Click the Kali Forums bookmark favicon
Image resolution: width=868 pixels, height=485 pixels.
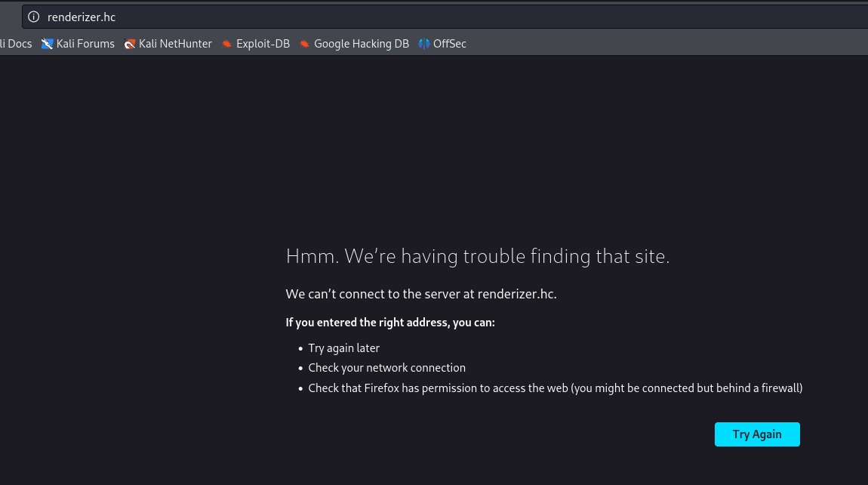click(48, 44)
